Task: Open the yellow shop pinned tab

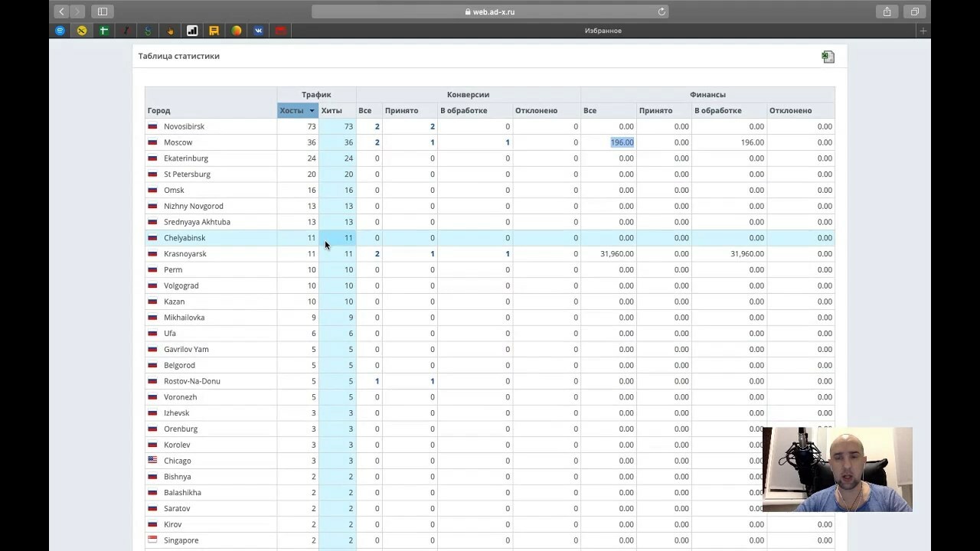Action: coord(214,31)
